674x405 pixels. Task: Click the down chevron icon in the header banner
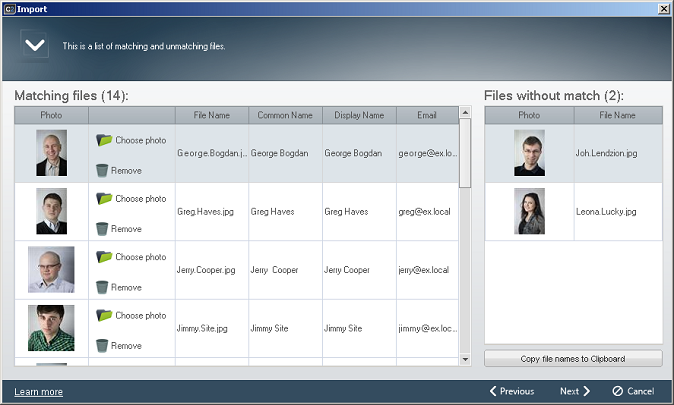(x=34, y=45)
